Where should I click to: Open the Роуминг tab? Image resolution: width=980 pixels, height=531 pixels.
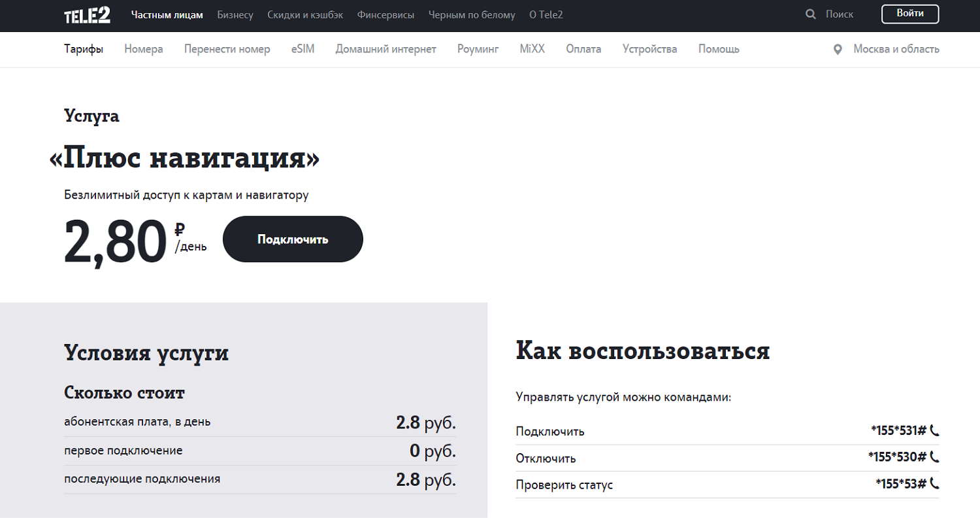[x=478, y=49]
